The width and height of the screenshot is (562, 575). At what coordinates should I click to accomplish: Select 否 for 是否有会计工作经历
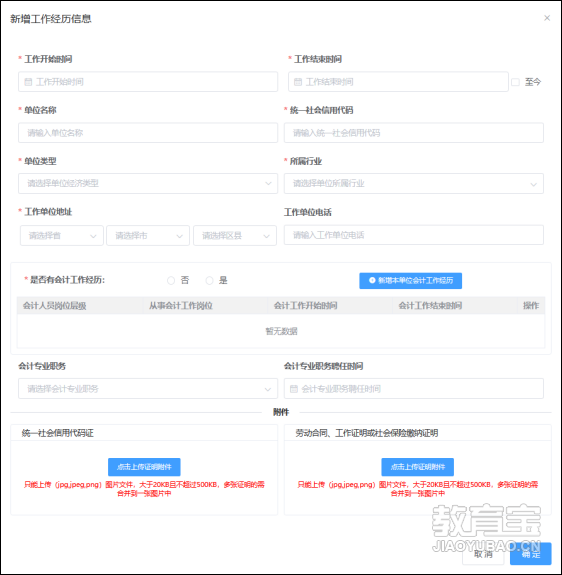pos(171,281)
